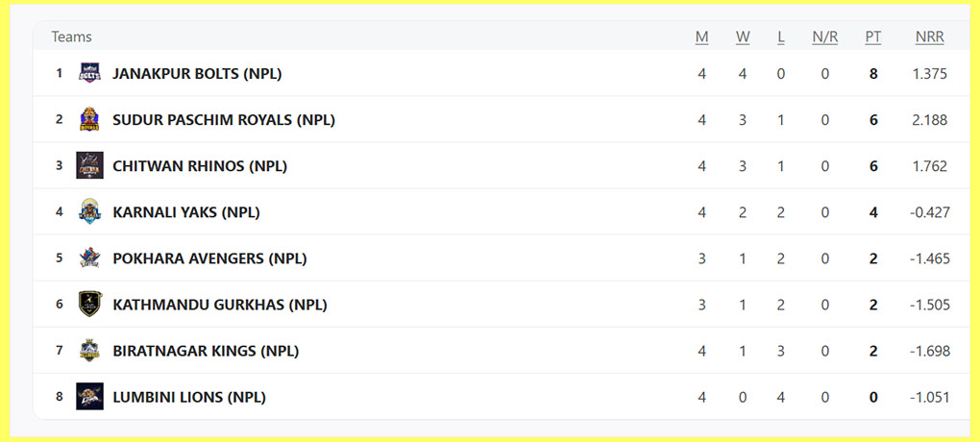Click the Chitwan Rhinos team logo

(89, 165)
